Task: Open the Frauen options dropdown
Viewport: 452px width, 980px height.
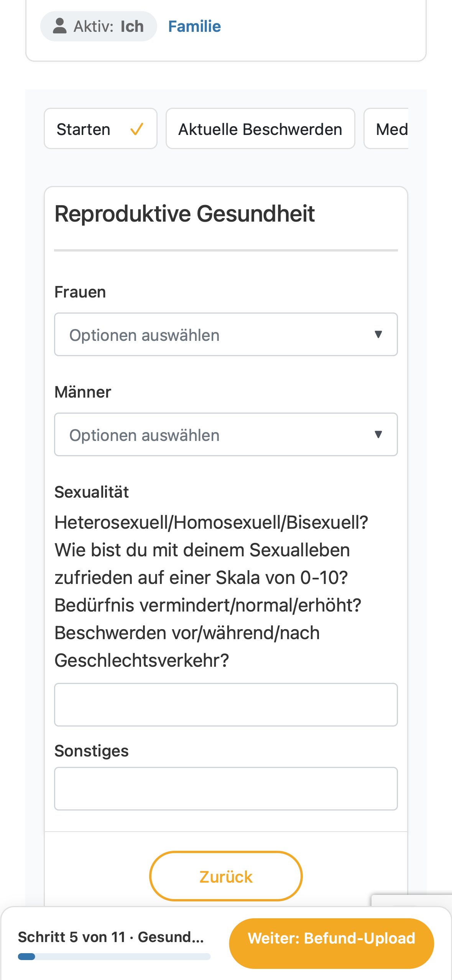Action: point(226,334)
